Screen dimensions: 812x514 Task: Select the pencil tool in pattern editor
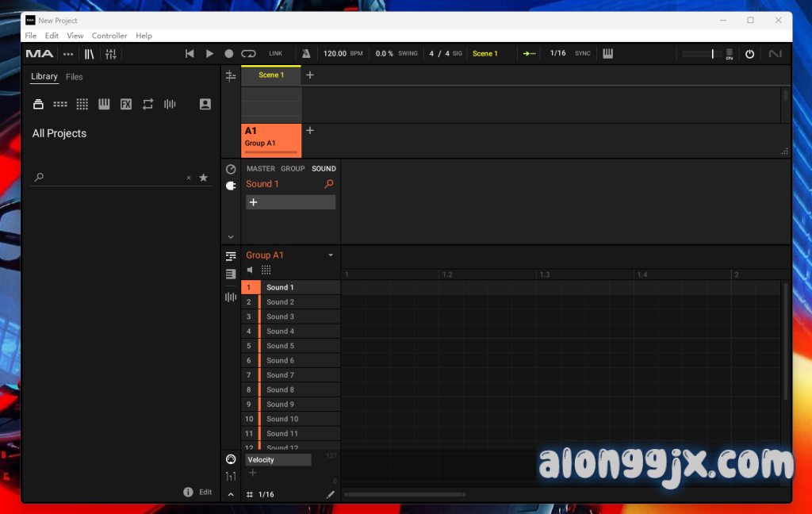point(331,494)
